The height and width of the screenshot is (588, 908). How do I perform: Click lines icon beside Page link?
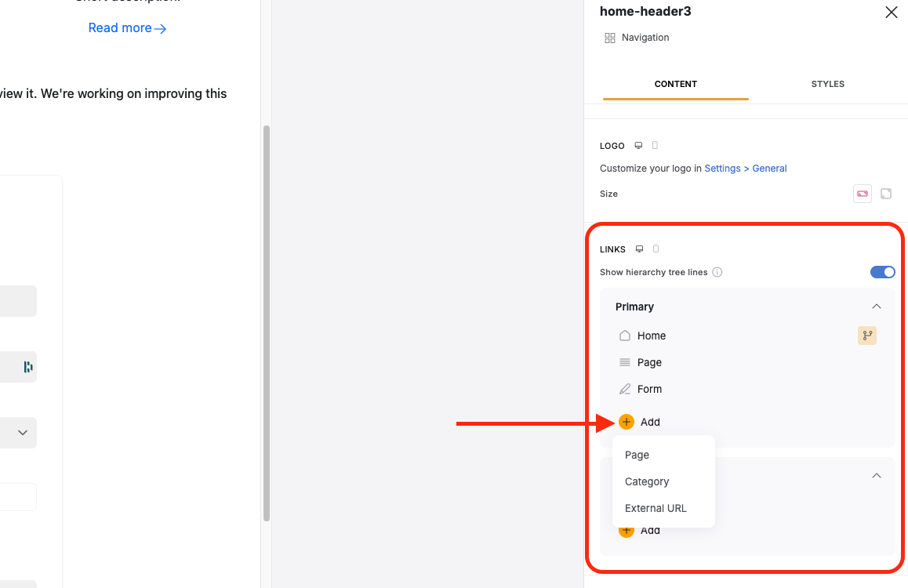625,362
